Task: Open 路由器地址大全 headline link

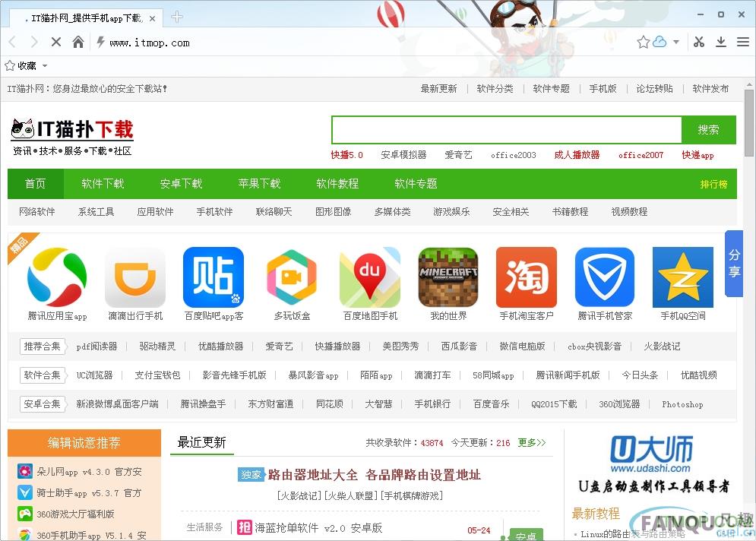Action: click(x=374, y=475)
